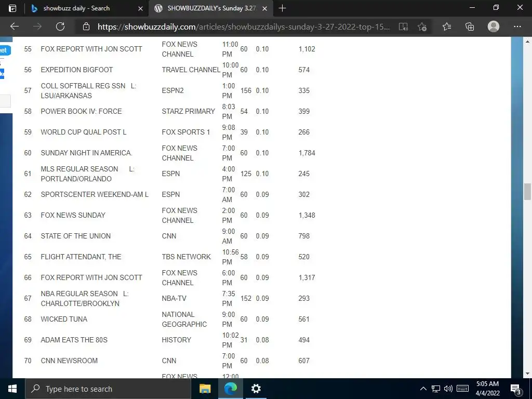Image resolution: width=532 pixels, height=399 pixels.
Task: Click the Tweet button at page edge
Action: coord(5,50)
